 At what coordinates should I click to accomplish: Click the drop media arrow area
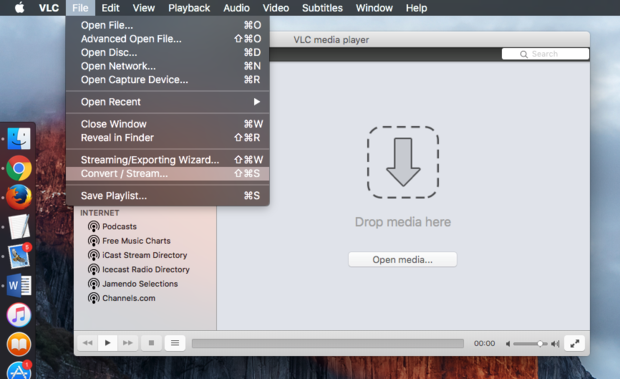403,162
